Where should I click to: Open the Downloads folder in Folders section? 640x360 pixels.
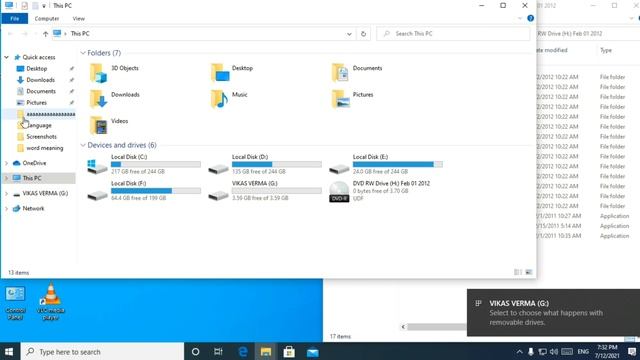pyautogui.click(x=115, y=99)
